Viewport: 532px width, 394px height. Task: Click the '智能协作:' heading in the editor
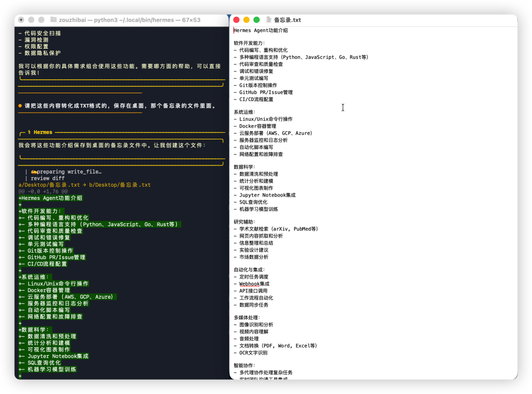pos(244,365)
